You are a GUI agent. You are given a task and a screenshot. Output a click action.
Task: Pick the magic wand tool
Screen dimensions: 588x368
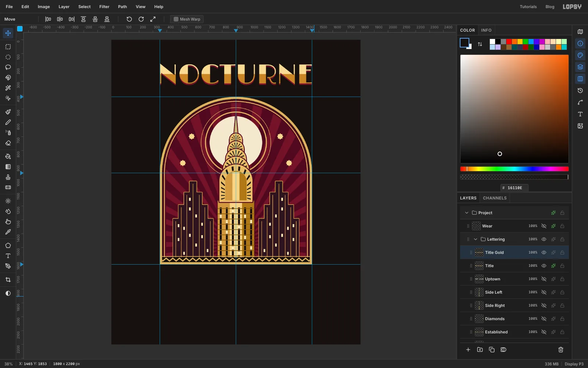click(x=8, y=88)
